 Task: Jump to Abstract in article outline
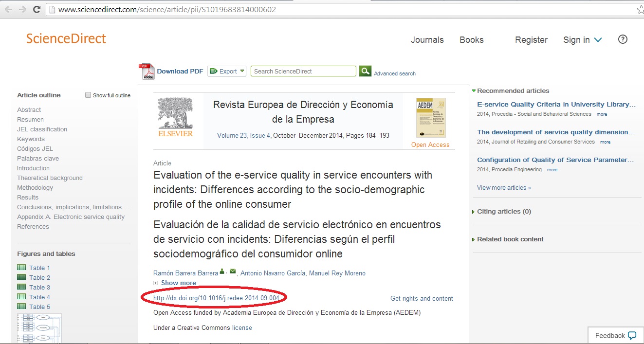29,109
